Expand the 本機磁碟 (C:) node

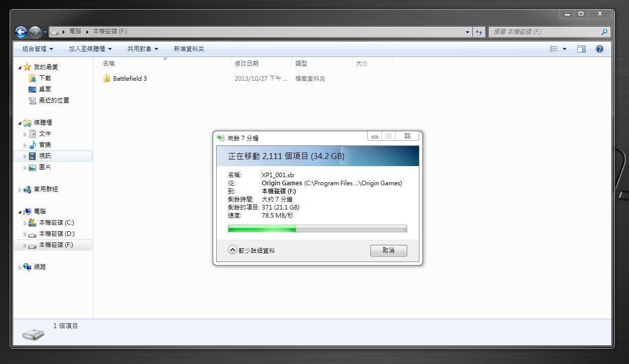[25, 223]
